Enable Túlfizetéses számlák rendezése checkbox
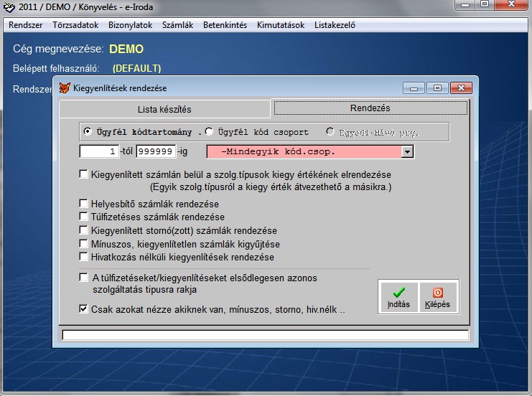This screenshot has height=396, width=532. (x=84, y=217)
